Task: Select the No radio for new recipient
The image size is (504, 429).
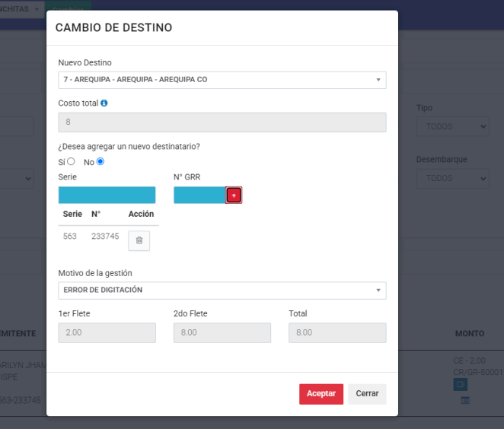Action: (100, 161)
